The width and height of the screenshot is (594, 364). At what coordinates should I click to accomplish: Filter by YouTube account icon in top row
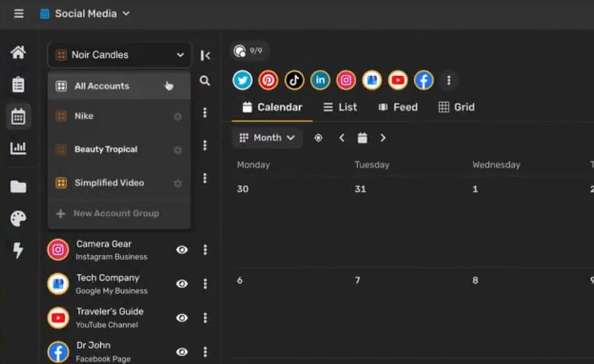click(x=398, y=80)
